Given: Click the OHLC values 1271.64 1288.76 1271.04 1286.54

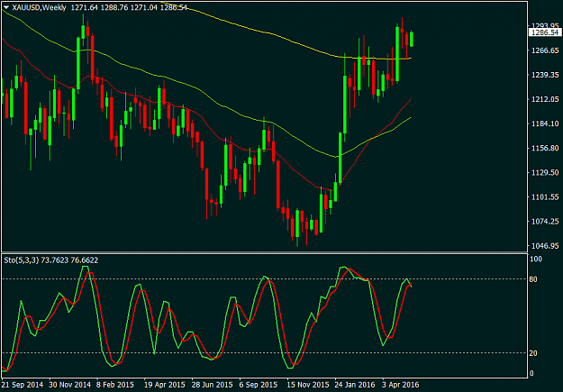Looking at the screenshot, I should pyautogui.click(x=129, y=7).
